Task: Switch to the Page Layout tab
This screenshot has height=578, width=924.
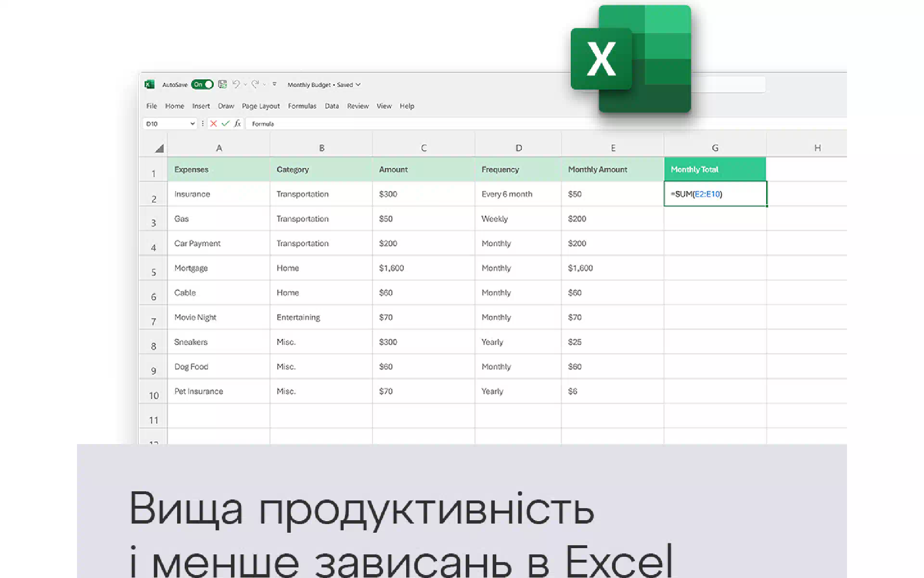Action: pos(260,106)
